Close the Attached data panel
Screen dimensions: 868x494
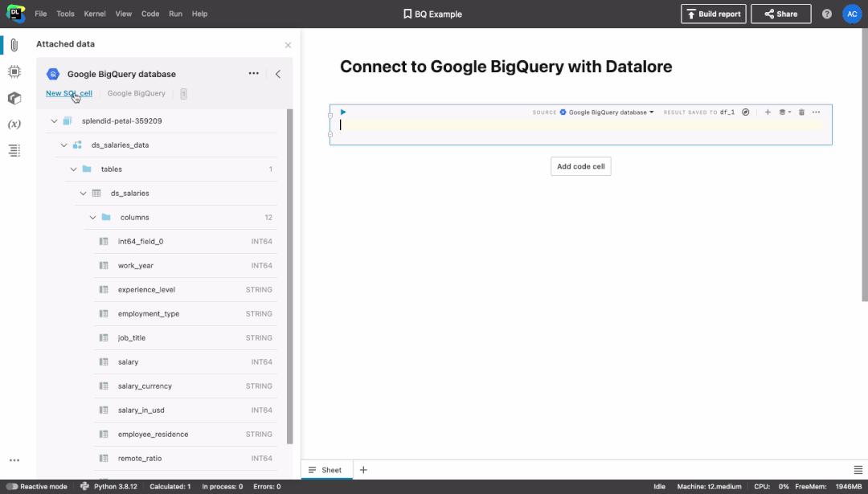point(288,45)
